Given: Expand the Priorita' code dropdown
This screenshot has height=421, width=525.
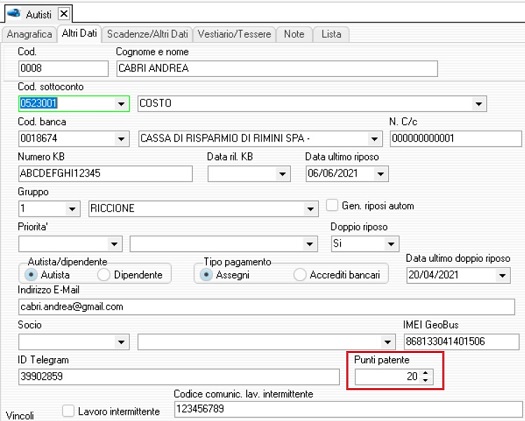Looking at the screenshot, I should tap(114, 244).
